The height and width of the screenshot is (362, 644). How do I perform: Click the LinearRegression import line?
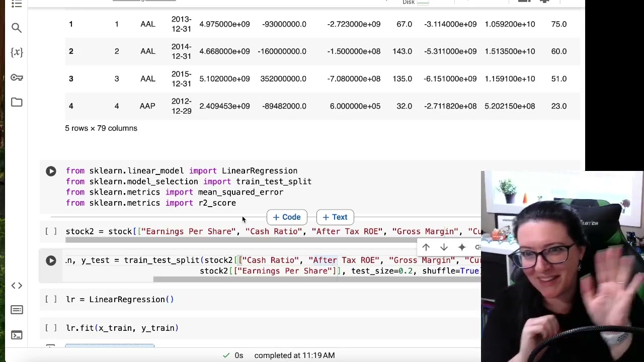[182, 171]
